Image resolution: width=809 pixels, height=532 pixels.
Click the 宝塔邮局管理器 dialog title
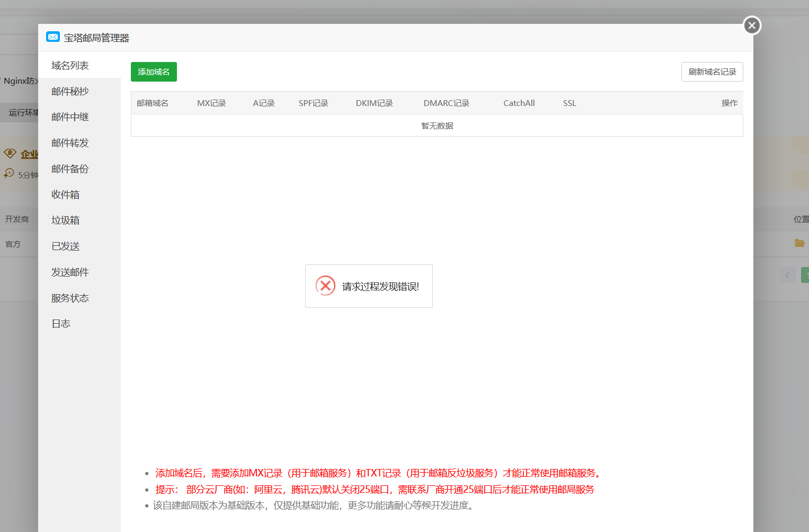96,38
